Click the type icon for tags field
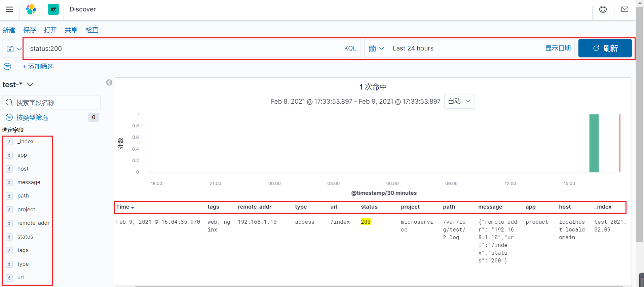 [x=9, y=250]
